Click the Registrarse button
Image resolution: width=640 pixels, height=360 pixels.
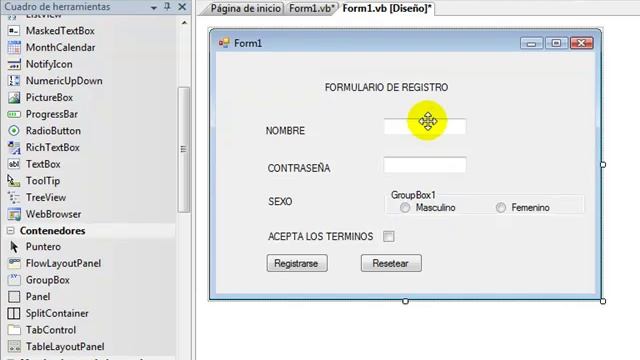pyautogui.click(x=297, y=263)
